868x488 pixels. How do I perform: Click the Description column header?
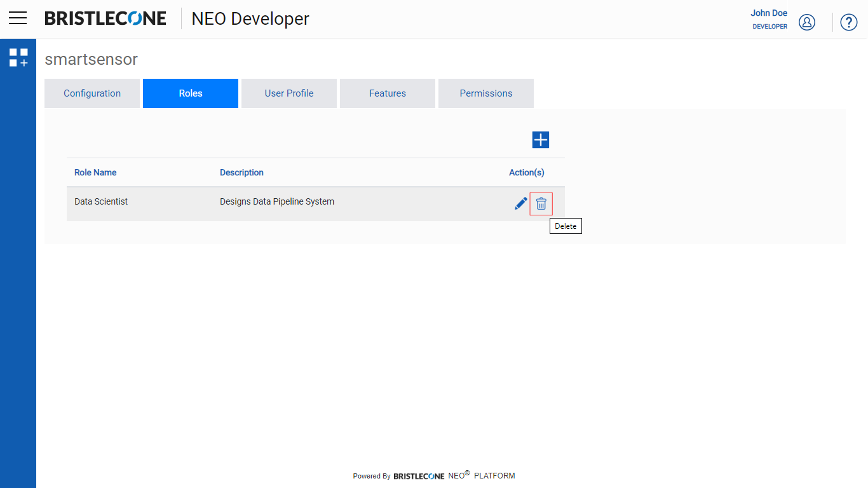click(x=241, y=172)
